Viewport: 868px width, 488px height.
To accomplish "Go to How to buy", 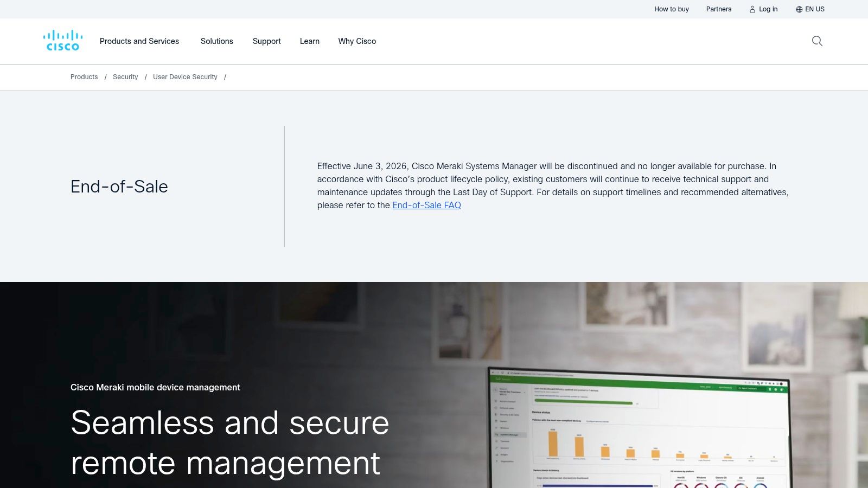I will point(671,9).
